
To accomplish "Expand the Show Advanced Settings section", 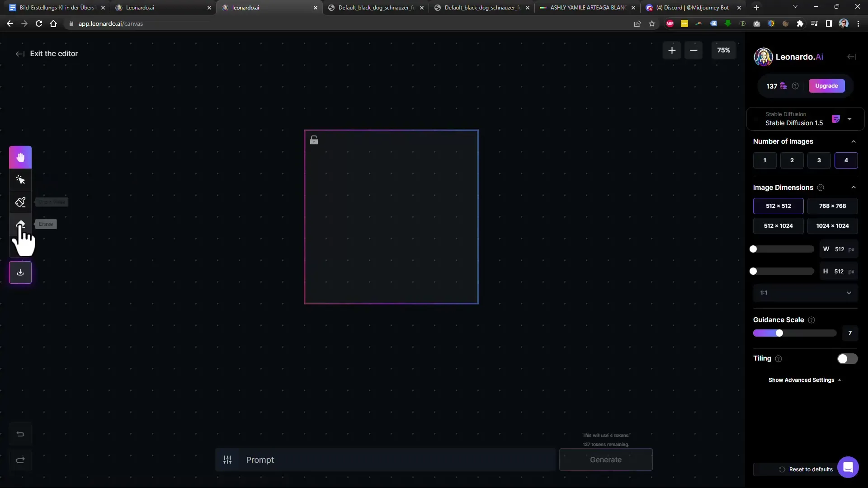I will pyautogui.click(x=804, y=380).
